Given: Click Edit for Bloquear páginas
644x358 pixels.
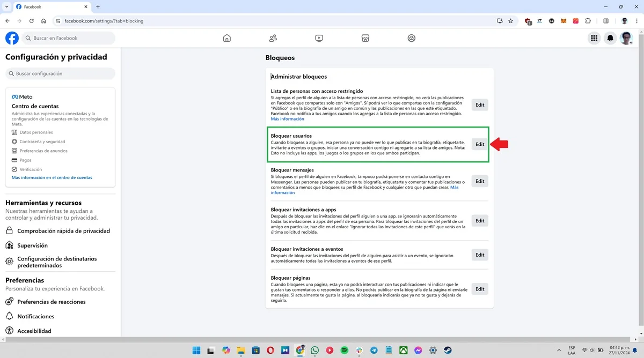Looking at the screenshot, I should [480, 289].
